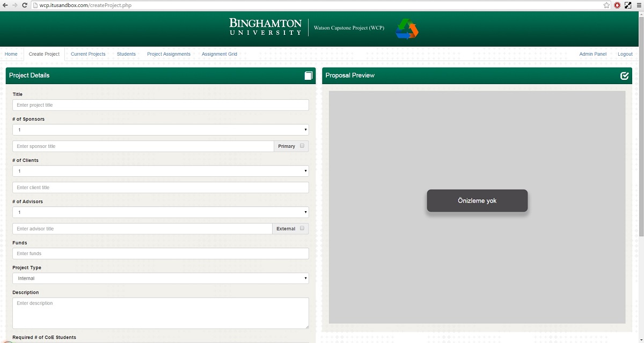644x343 pixels.
Task: Open the # of Clients dropdown
Action: [160, 171]
